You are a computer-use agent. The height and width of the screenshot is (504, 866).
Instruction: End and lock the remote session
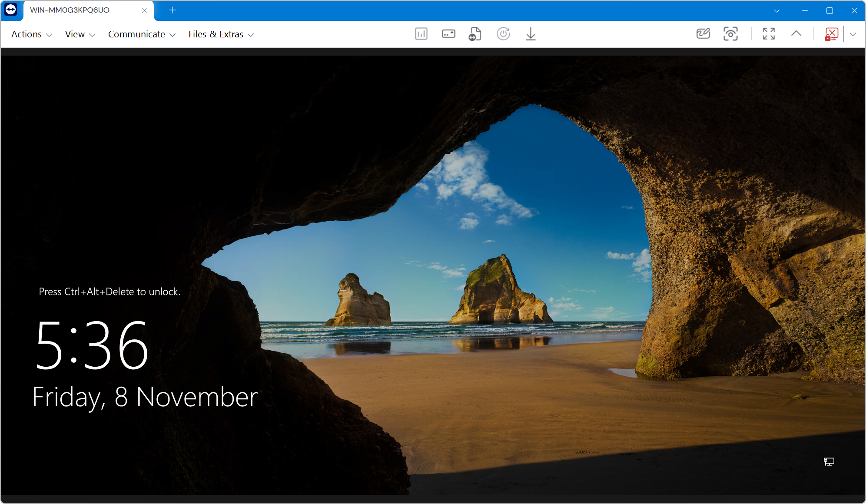pyautogui.click(x=831, y=34)
